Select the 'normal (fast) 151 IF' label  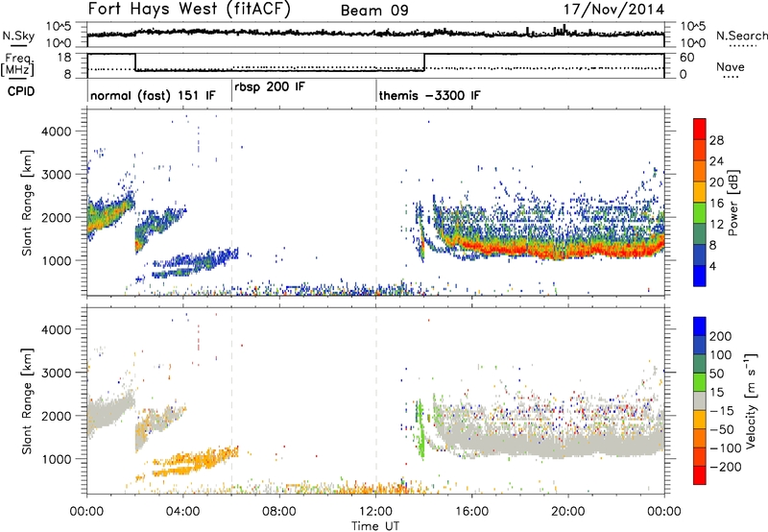point(153,95)
